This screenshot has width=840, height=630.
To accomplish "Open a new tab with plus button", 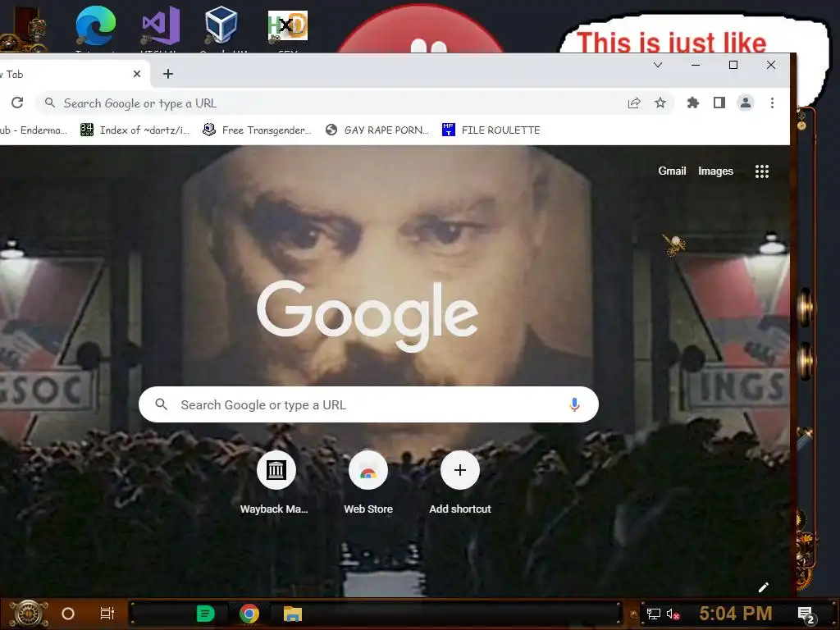I will [167, 74].
